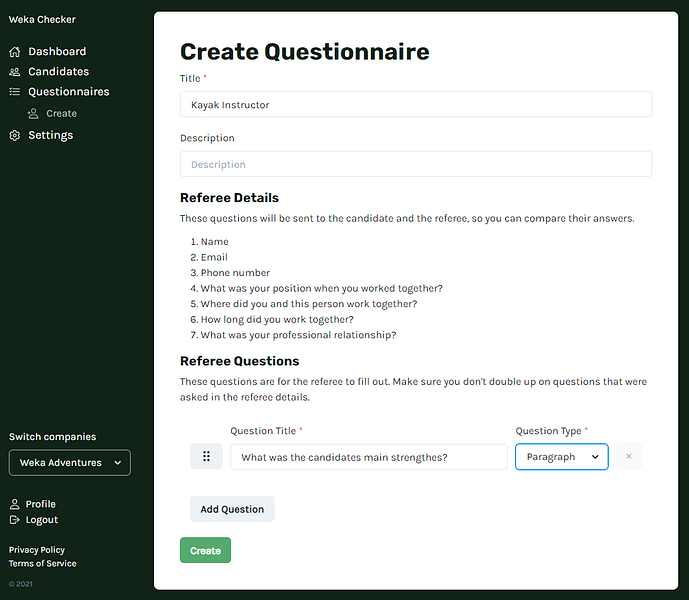Focus the Title input field

coord(416,105)
